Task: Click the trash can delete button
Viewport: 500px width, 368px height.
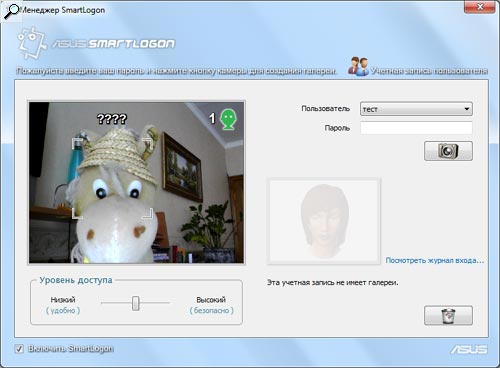Action: [448, 315]
